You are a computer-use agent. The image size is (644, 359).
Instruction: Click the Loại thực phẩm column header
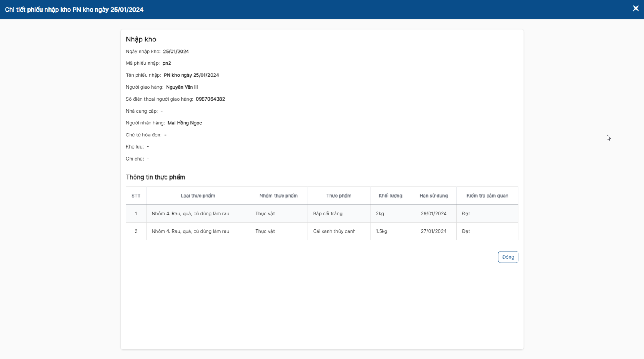[x=198, y=196]
